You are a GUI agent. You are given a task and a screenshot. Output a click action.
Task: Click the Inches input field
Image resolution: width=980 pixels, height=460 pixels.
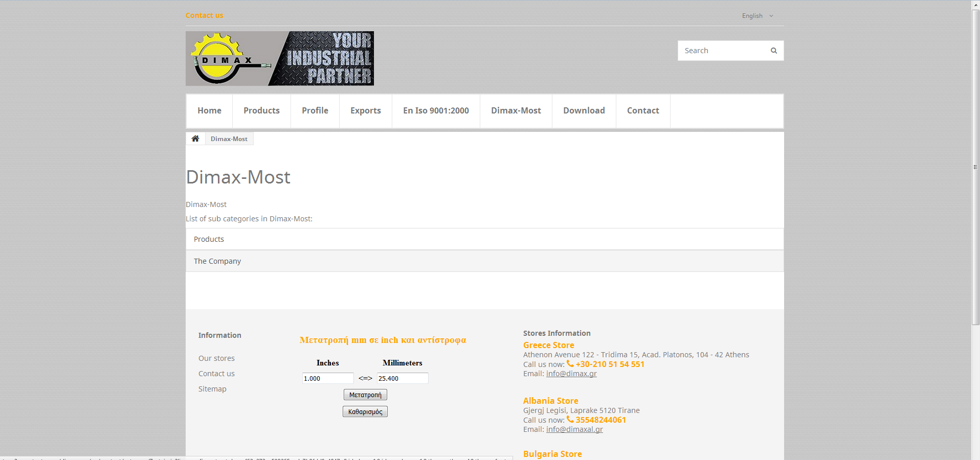(328, 378)
